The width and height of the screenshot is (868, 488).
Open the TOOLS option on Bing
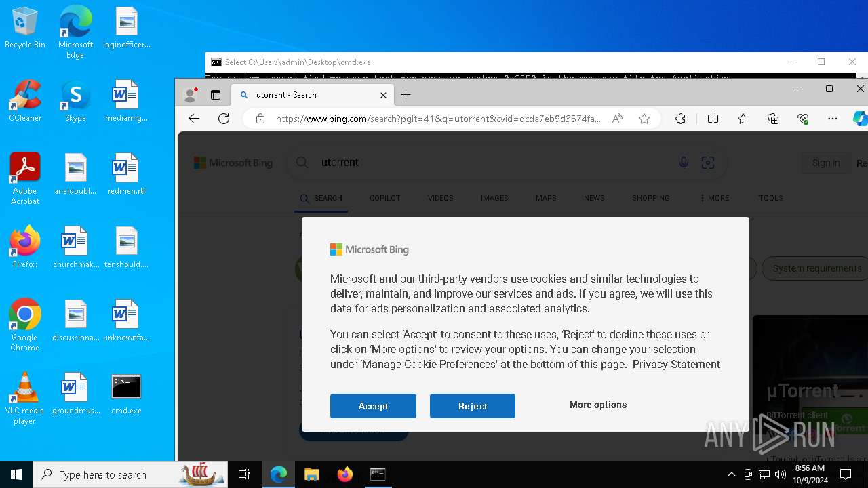pos(770,198)
